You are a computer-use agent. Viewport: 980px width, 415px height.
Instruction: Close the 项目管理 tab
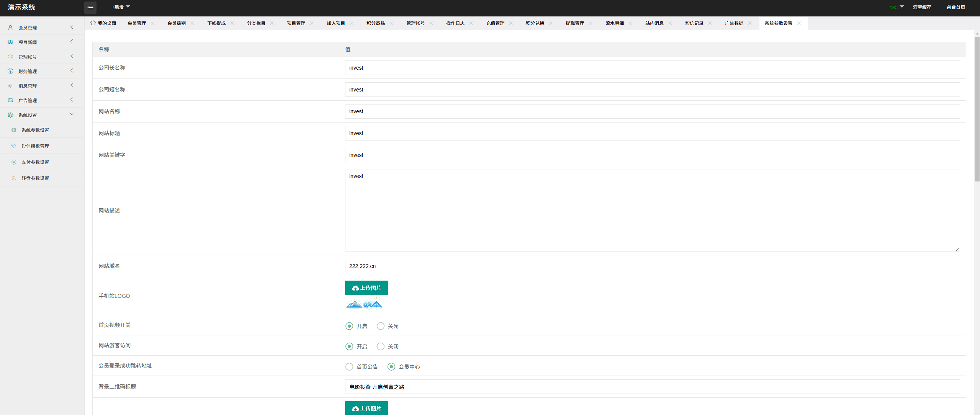tap(312, 23)
